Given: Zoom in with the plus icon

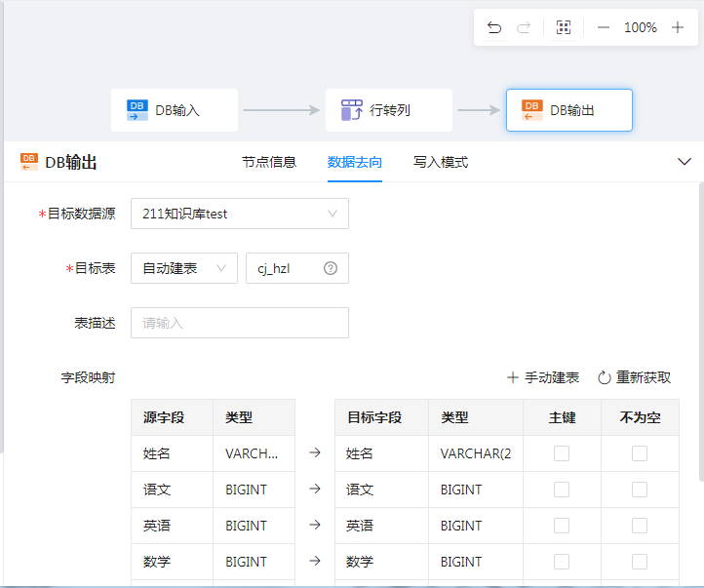Looking at the screenshot, I should click(678, 27).
